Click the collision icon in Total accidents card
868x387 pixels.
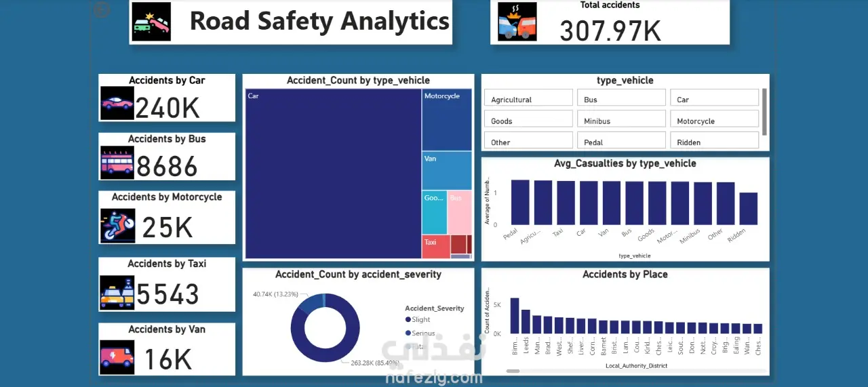(517, 22)
